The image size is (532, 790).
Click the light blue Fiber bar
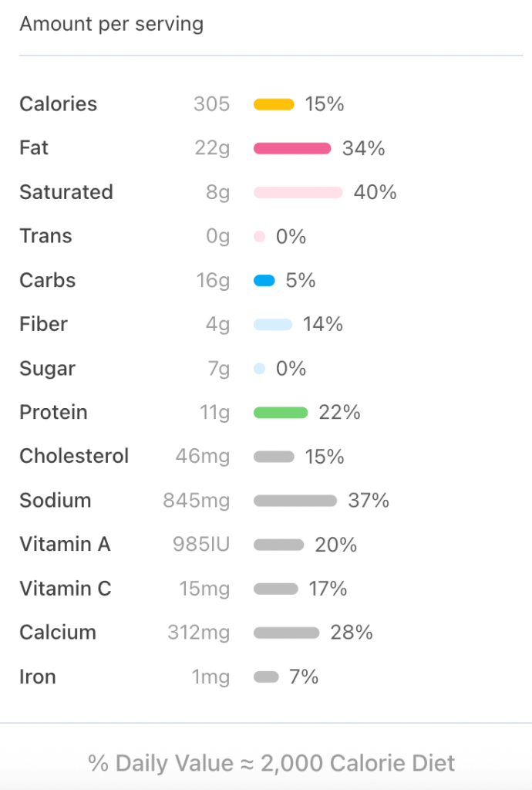tap(273, 325)
